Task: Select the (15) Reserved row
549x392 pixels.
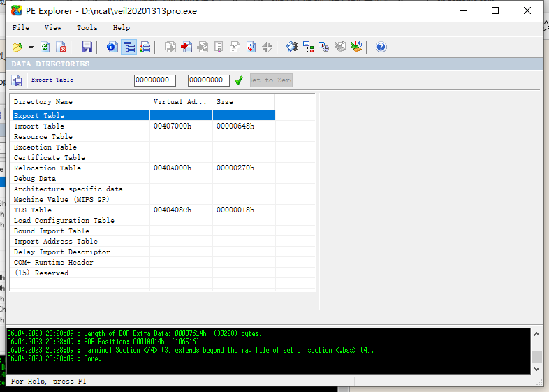Action: click(144, 273)
